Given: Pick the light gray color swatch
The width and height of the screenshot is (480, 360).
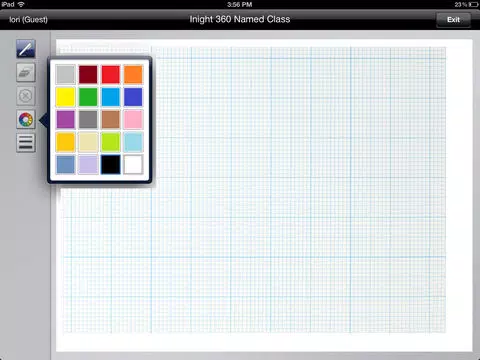Looking at the screenshot, I should click(65, 74).
